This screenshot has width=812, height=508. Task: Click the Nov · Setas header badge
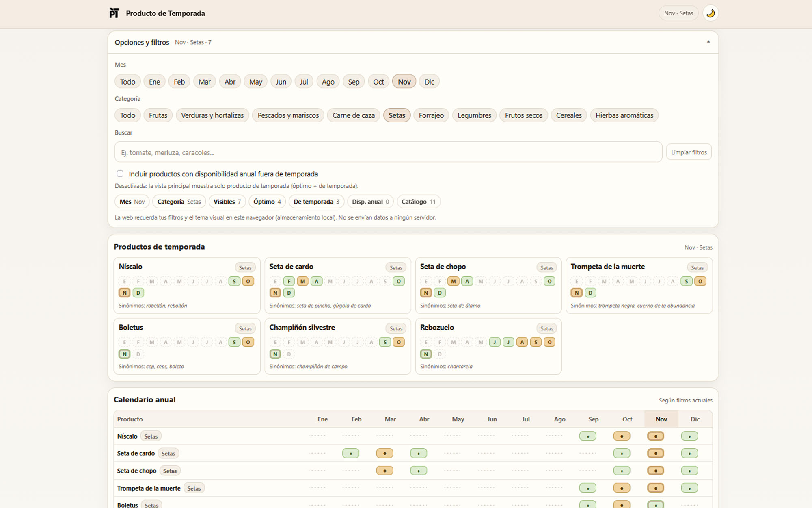[x=678, y=13]
